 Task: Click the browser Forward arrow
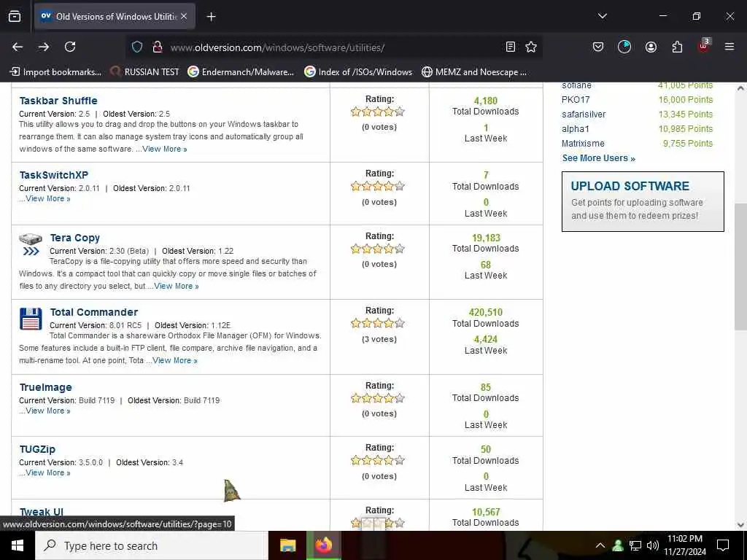(44, 47)
